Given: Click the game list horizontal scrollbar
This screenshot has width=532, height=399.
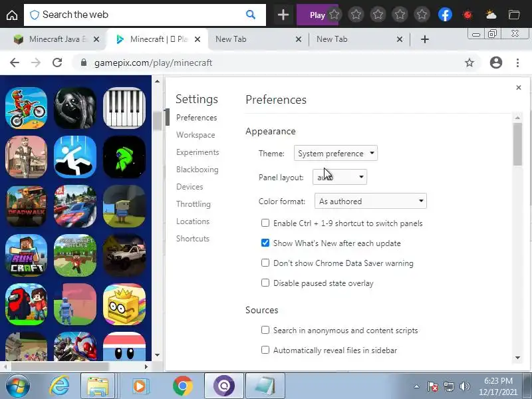Looking at the screenshot, I should point(59,366).
